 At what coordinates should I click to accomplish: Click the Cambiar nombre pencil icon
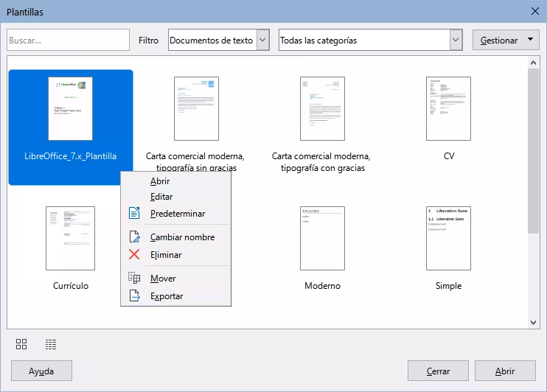pyautogui.click(x=134, y=237)
